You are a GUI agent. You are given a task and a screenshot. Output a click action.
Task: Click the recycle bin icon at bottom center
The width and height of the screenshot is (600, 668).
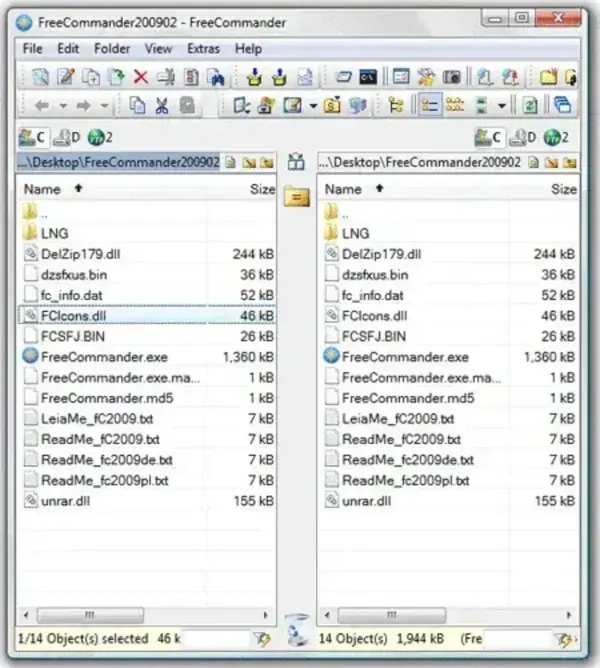pos(297,631)
